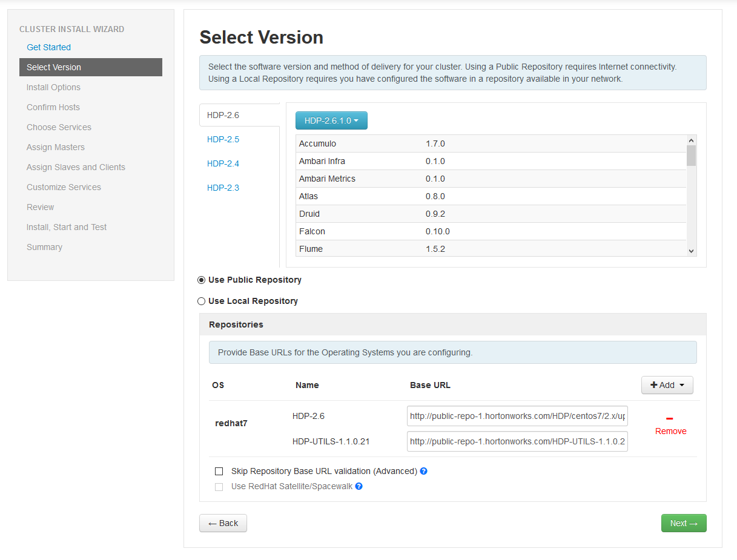The height and width of the screenshot is (560, 737).
Task: Click help icon next to RedHat Satellite/Spacewalk
Action: coord(359,486)
